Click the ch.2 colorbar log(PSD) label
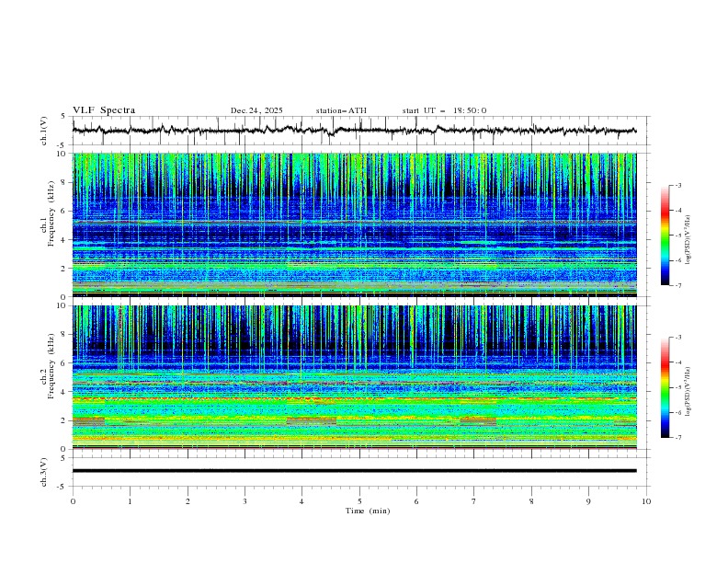This screenshot has width=728, height=563. (688, 392)
